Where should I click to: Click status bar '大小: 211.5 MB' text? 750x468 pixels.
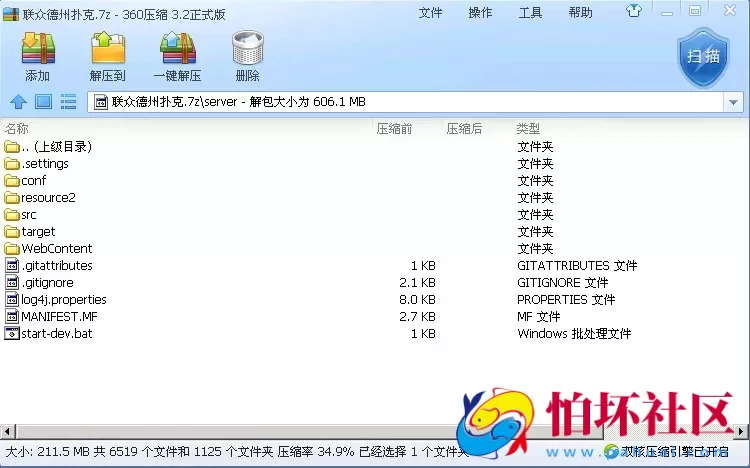[47, 452]
